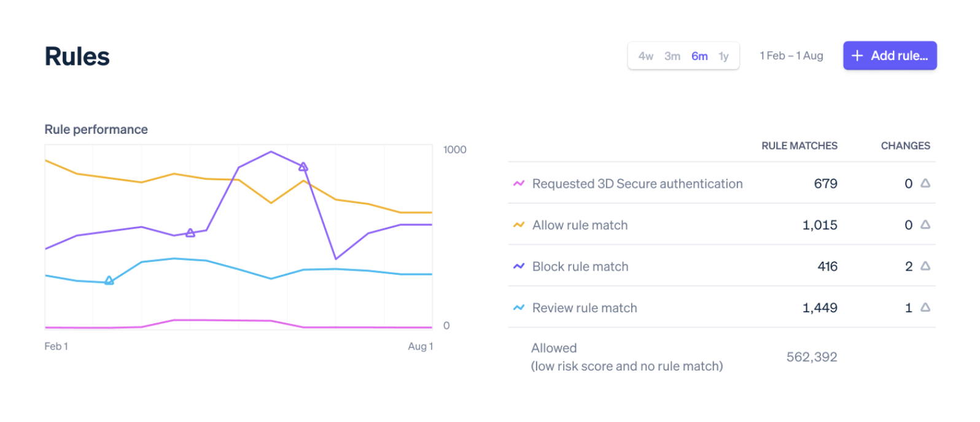Switch time range to 3m
Viewport: 980px width, 422px height.
[672, 56]
